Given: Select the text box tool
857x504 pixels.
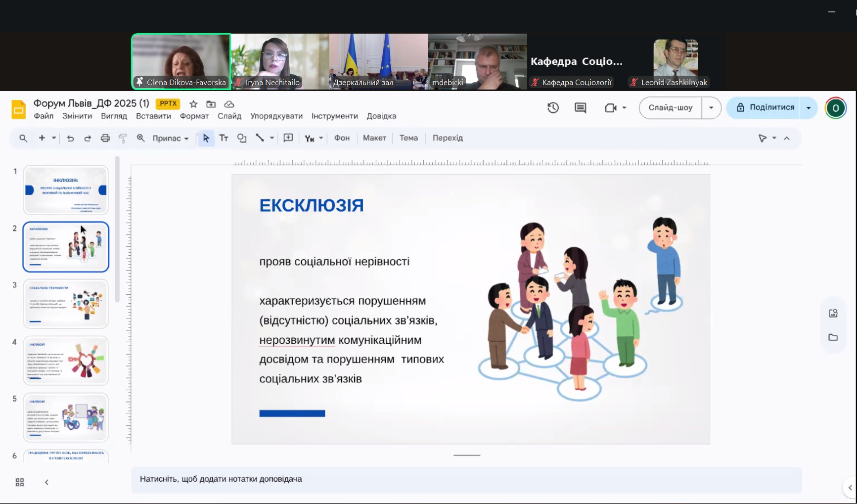Looking at the screenshot, I should click(x=224, y=138).
